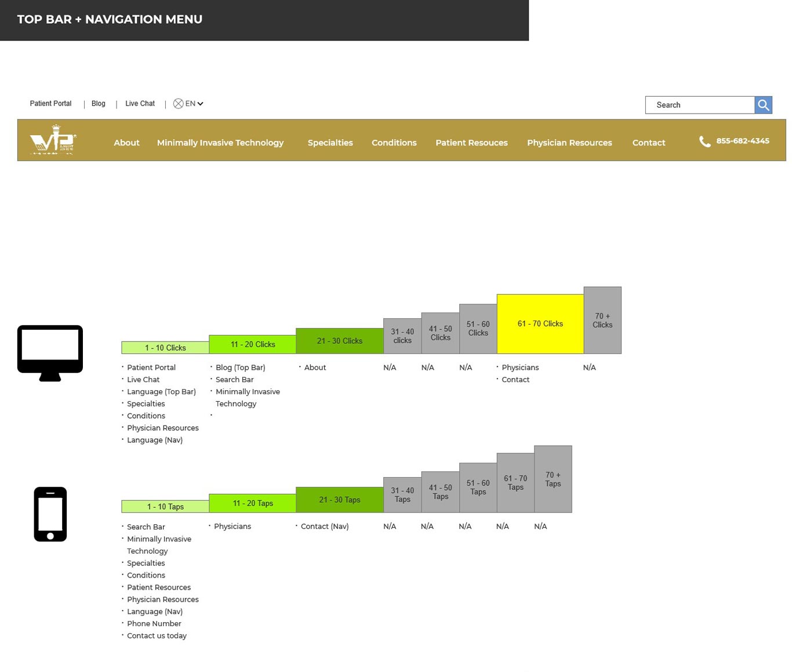Click the Contact navigation item
792x672 pixels.
click(648, 143)
